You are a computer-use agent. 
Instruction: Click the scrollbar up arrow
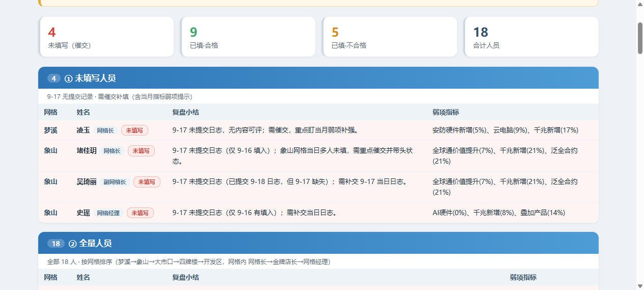640,4
